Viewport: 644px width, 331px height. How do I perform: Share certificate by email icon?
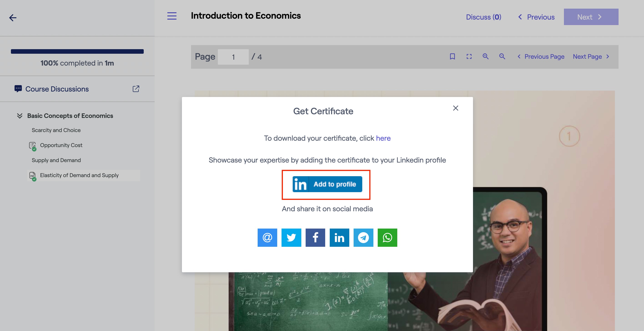267,237
